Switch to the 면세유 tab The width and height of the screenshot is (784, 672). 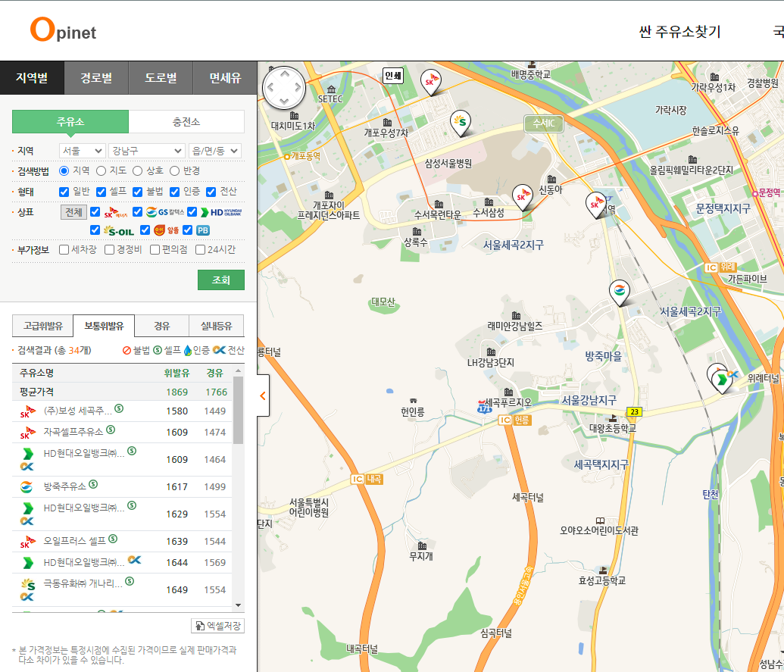coord(225,78)
